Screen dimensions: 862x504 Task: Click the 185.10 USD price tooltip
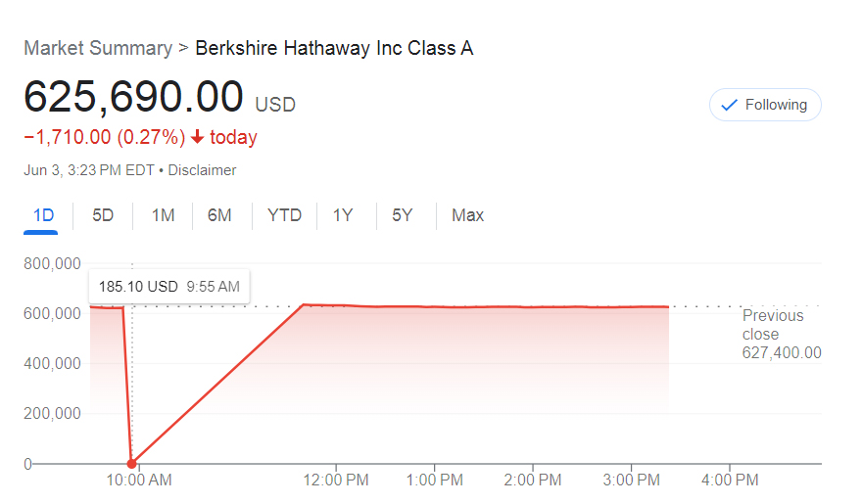(x=169, y=287)
